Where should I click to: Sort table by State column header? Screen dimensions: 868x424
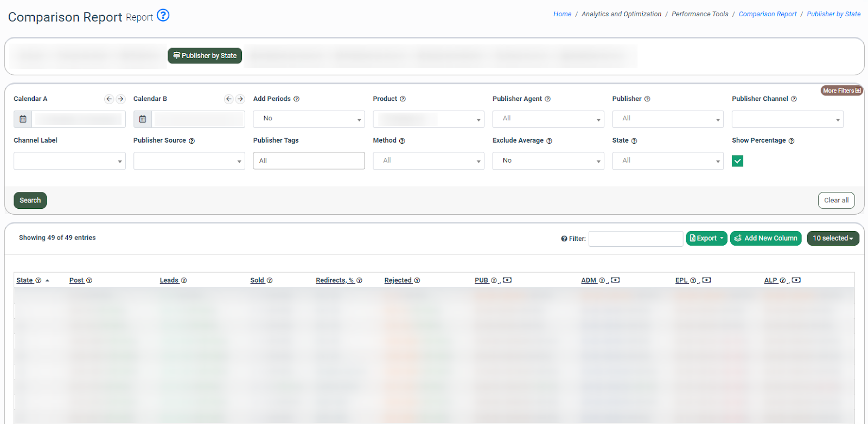pyautogui.click(x=25, y=280)
